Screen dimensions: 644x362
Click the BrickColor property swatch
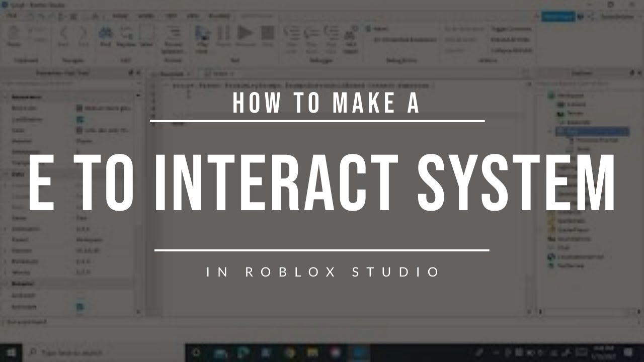pos(79,108)
